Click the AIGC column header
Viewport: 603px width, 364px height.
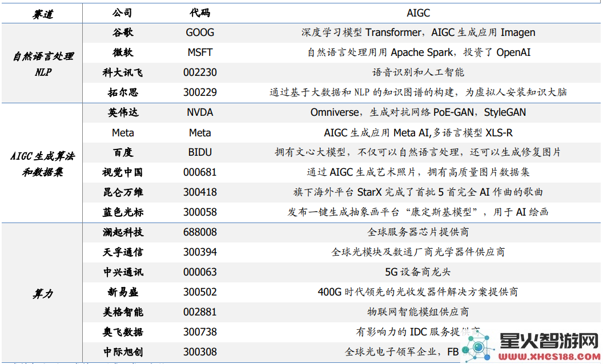tap(418, 13)
